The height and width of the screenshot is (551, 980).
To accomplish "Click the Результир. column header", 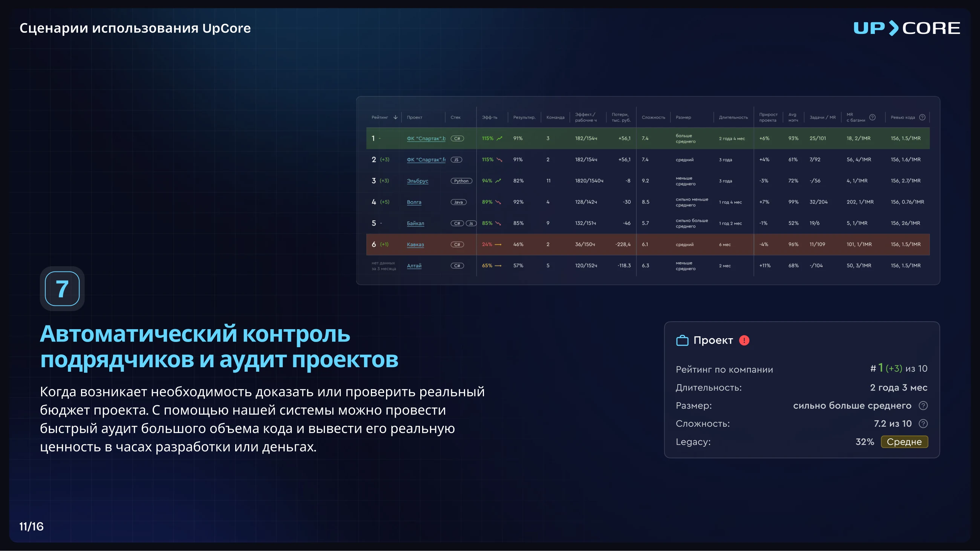I will [x=524, y=118].
